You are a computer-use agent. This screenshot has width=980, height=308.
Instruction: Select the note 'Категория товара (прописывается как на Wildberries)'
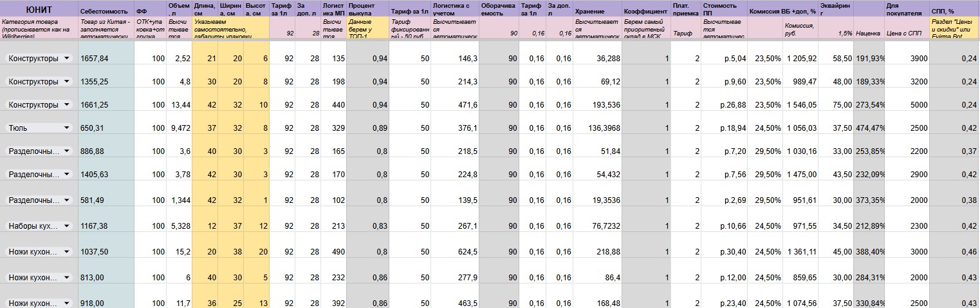[39, 28]
